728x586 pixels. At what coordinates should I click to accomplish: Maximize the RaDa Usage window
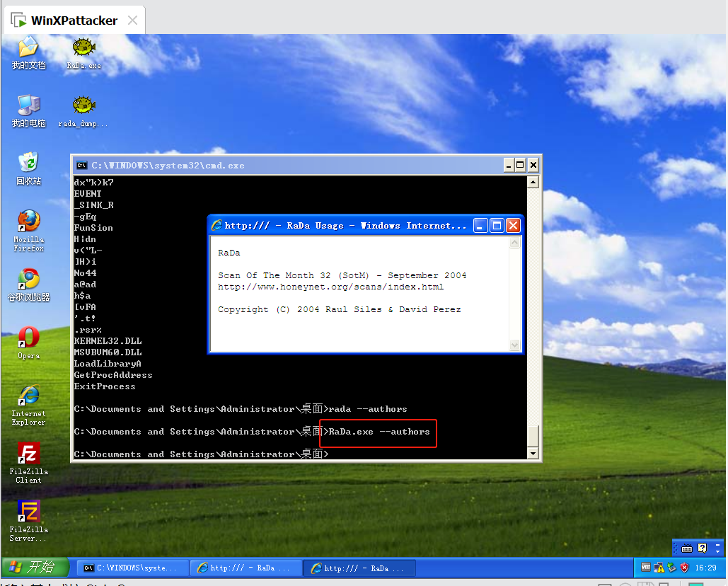(497, 226)
